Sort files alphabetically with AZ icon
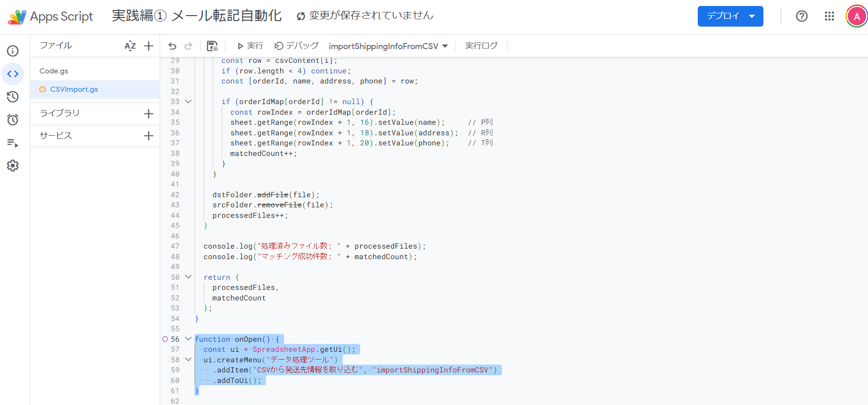This screenshot has width=868, height=405. coord(130,46)
